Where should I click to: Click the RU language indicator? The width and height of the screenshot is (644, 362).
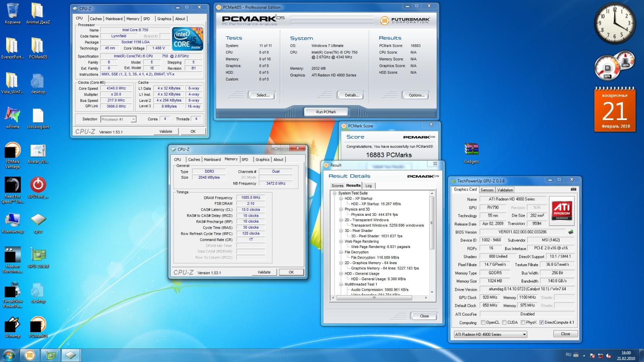click(568, 355)
